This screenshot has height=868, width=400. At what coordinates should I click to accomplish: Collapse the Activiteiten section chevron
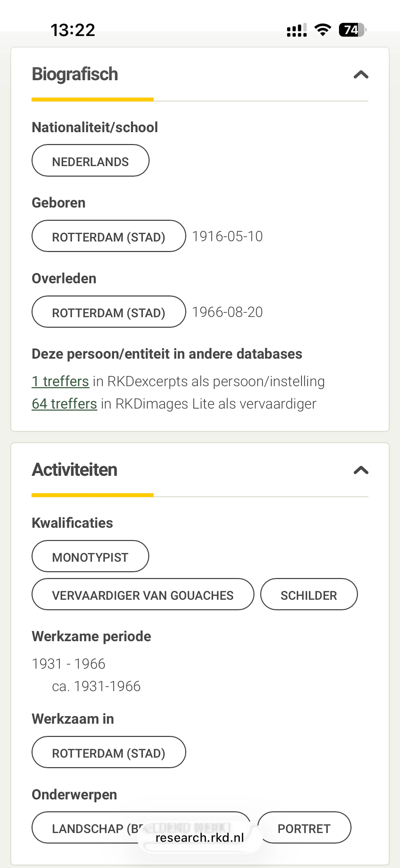[361, 470]
